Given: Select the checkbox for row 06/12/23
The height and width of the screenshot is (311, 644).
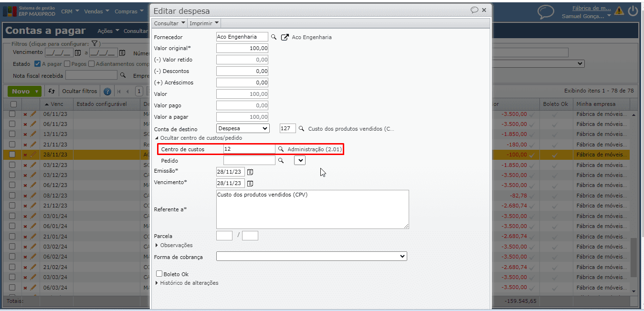Looking at the screenshot, I should [12, 185].
